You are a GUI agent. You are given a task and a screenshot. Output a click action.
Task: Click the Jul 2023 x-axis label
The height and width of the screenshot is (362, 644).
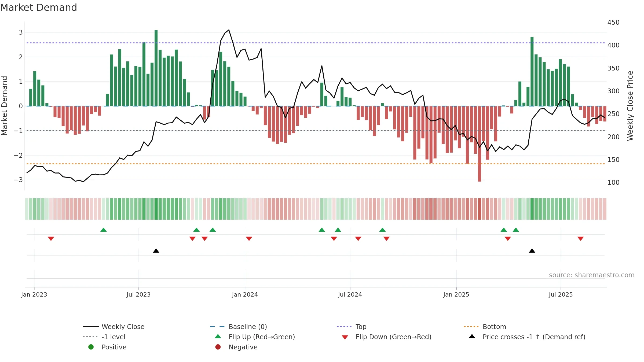[x=138, y=294]
